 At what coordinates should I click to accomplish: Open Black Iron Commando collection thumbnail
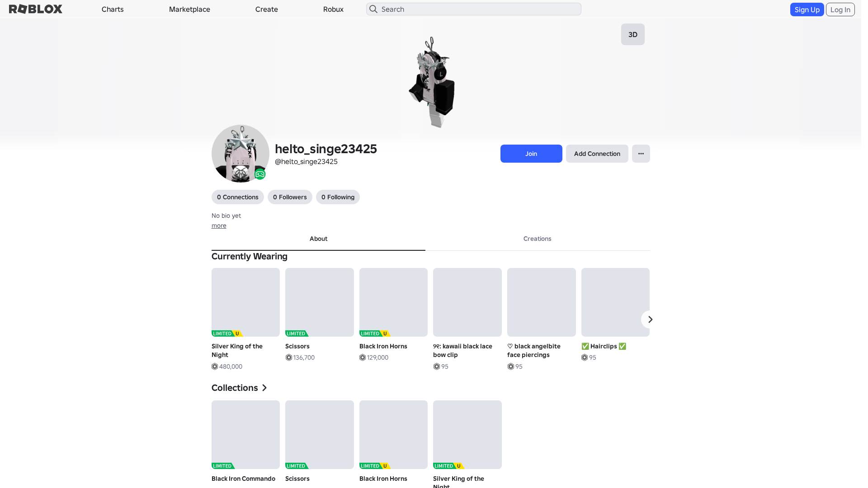(245, 435)
